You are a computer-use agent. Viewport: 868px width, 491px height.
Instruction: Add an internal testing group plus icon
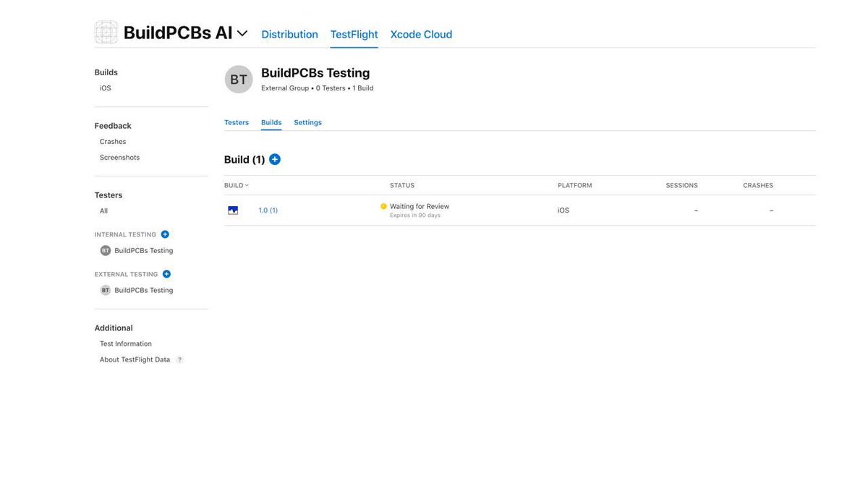tap(165, 234)
